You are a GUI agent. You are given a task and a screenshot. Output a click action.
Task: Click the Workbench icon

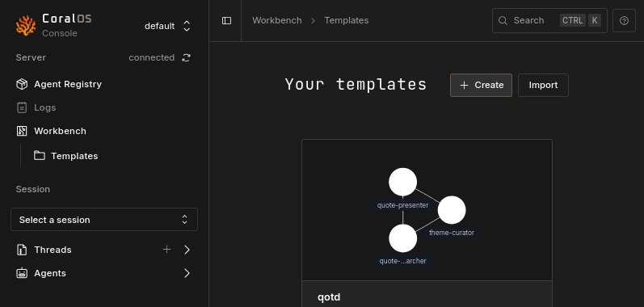(x=21, y=131)
